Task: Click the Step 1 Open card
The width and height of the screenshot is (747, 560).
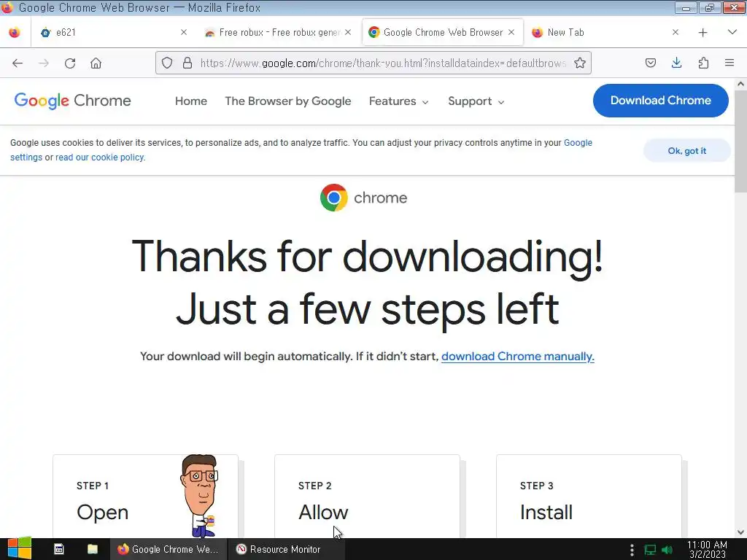Action: coord(145,496)
